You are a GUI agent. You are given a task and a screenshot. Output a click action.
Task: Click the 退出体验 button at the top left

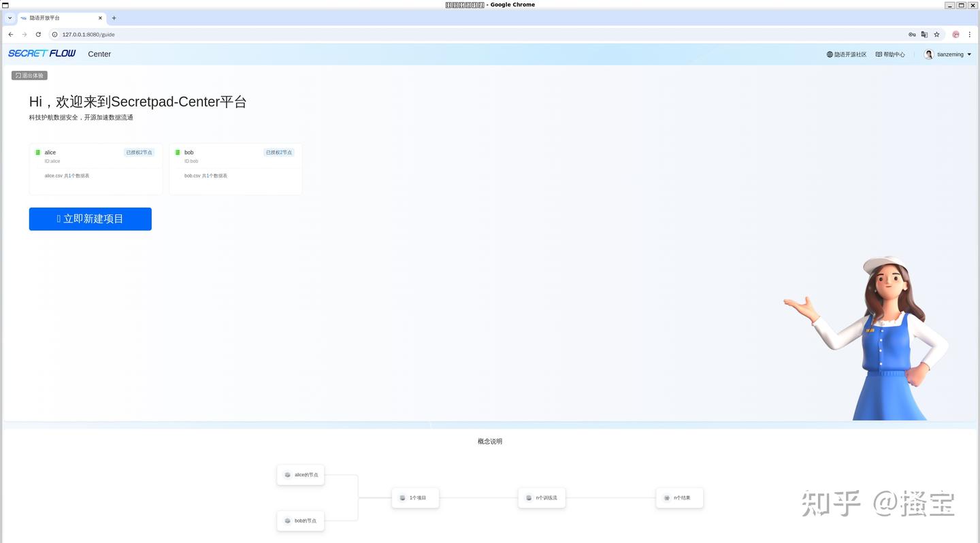29,75
